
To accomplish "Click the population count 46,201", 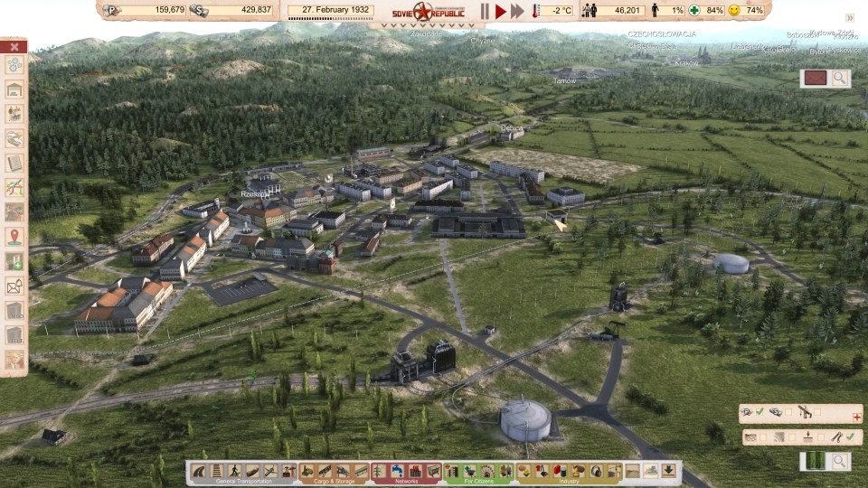I will coord(627,10).
